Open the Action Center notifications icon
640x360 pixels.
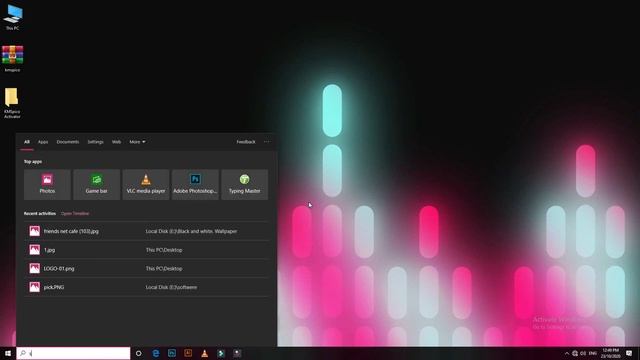[629, 353]
